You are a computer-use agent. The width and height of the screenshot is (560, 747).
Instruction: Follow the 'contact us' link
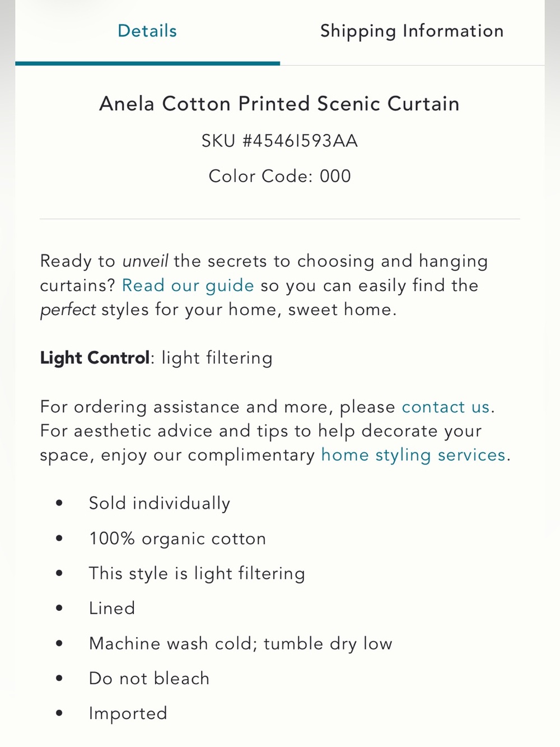(x=446, y=407)
